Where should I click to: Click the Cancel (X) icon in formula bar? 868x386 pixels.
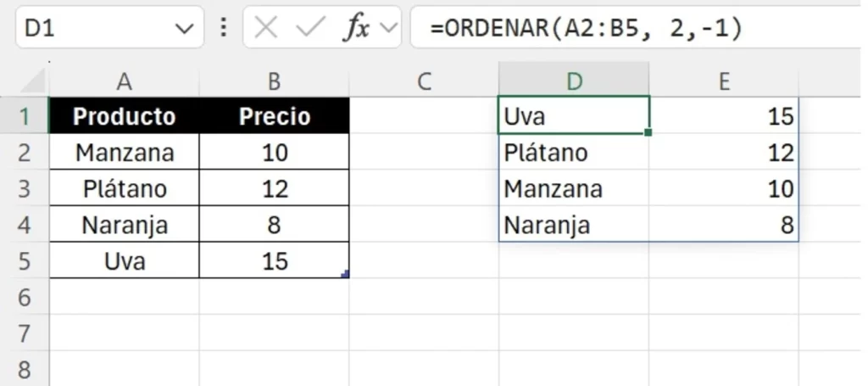[266, 29]
